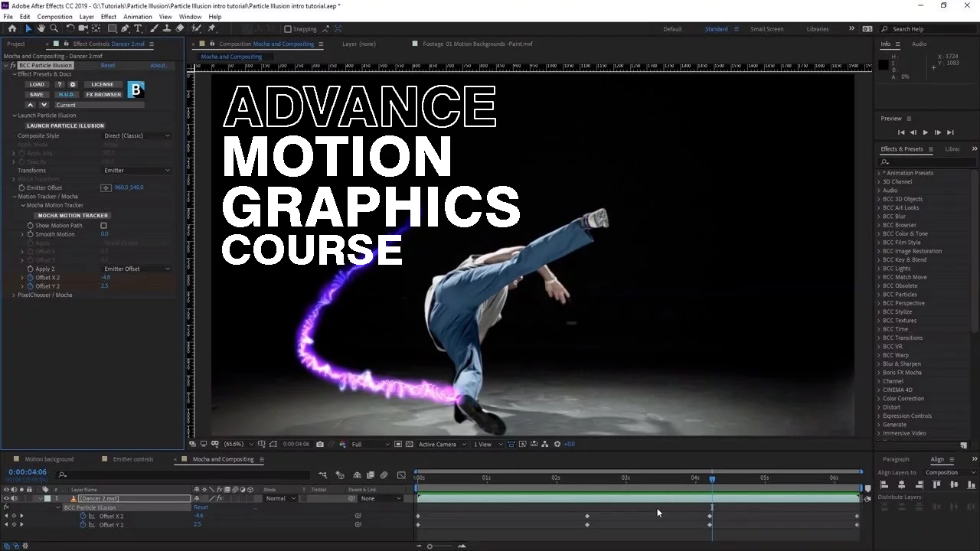Select the Pan Behind anchor point tool
Viewport: 980px width, 551px height.
coord(96,28)
